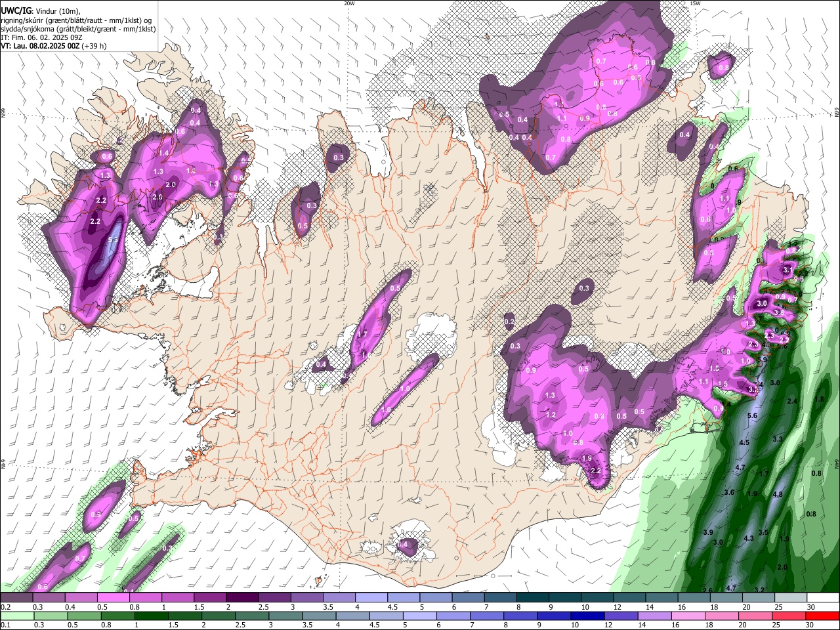
Task: Select the dark navy blue swatch on the rain scale
Action: tap(586, 616)
